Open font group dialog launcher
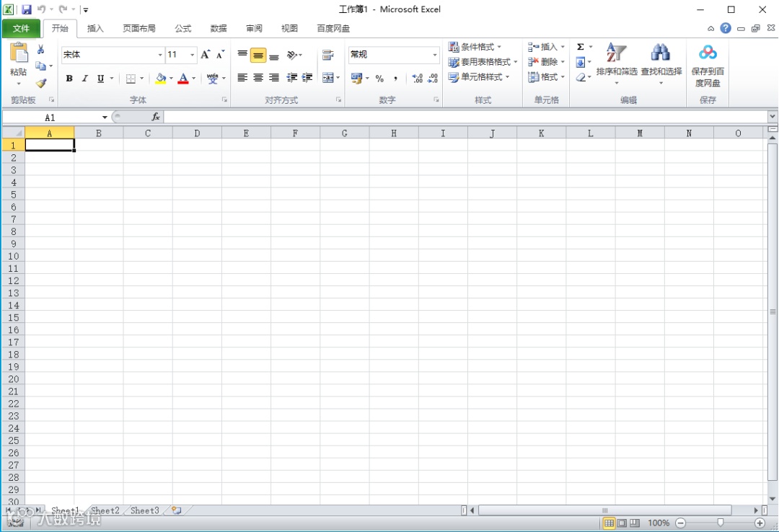This screenshot has width=779, height=532. coord(224,100)
